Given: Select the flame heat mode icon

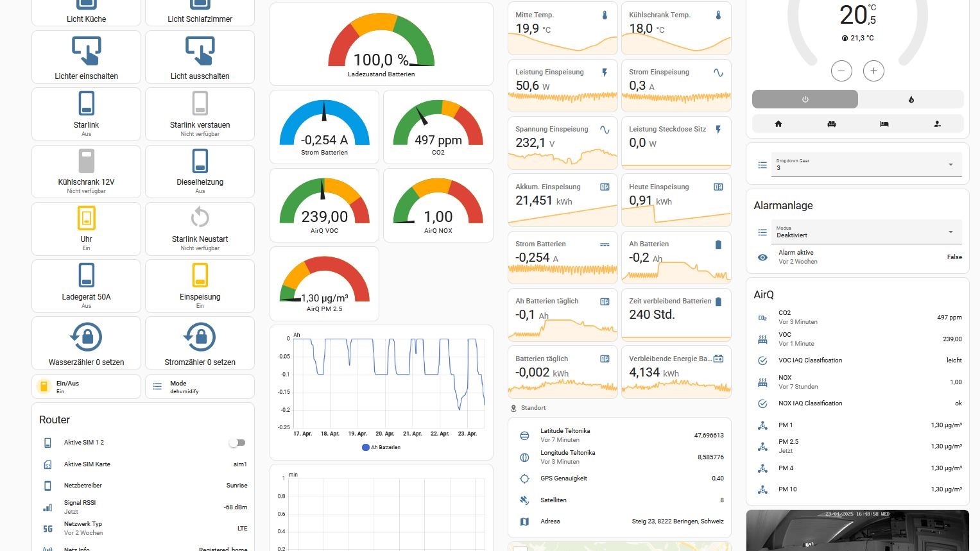Looking at the screenshot, I should tap(911, 99).
